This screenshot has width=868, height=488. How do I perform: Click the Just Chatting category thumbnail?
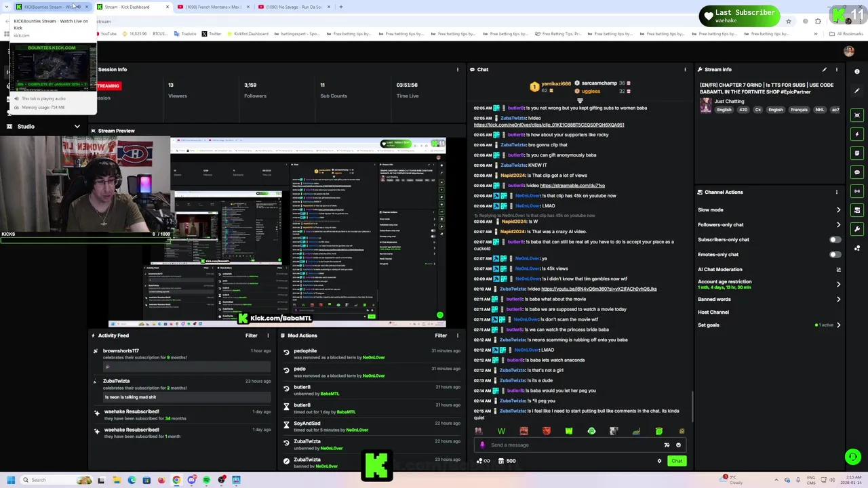[x=705, y=105]
